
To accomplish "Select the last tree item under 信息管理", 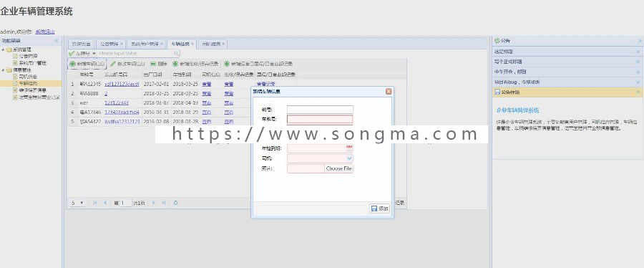I will click(39, 97).
